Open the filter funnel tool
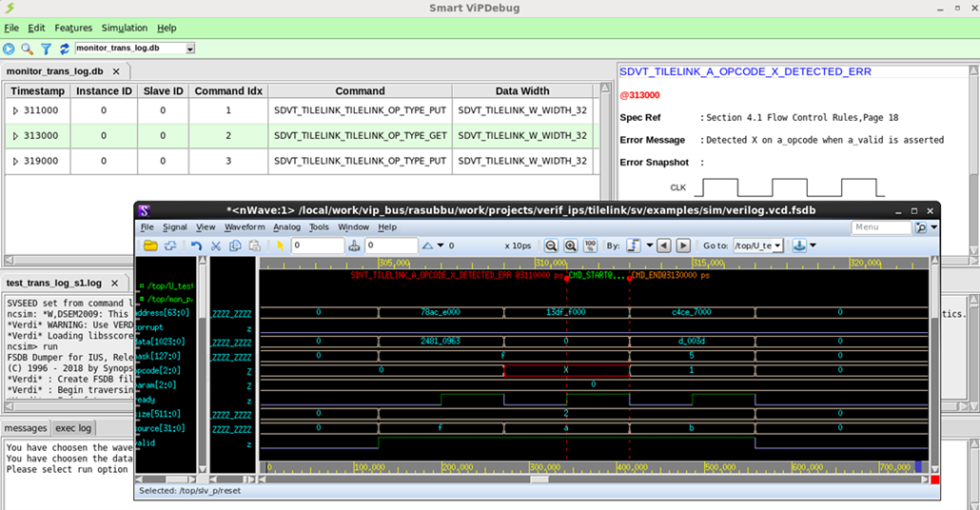 coord(46,49)
